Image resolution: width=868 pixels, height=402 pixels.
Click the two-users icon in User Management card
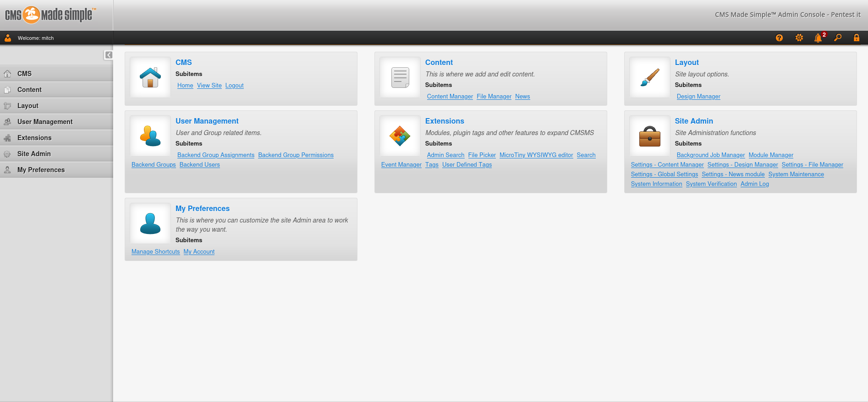(150, 136)
